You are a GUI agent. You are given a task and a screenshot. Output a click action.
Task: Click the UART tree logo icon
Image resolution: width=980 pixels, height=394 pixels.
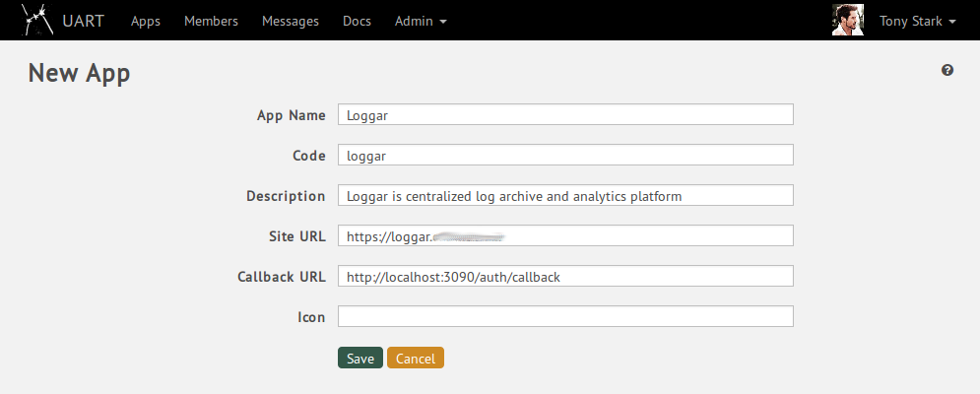(x=37, y=20)
